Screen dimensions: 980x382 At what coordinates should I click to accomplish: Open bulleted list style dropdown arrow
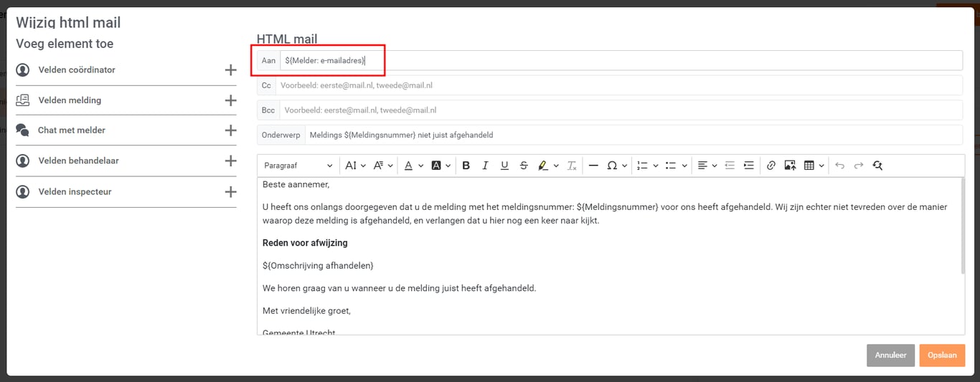(684, 166)
